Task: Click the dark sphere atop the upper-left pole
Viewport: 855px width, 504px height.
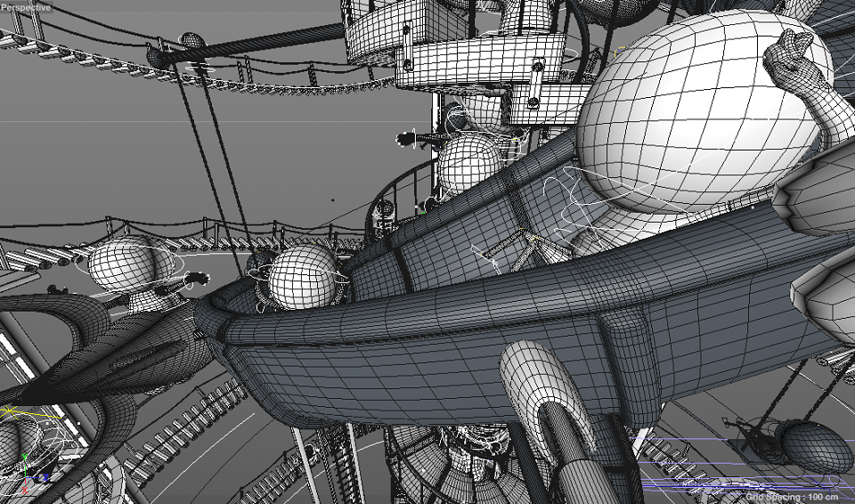Action: pyautogui.click(x=192, y=41)
